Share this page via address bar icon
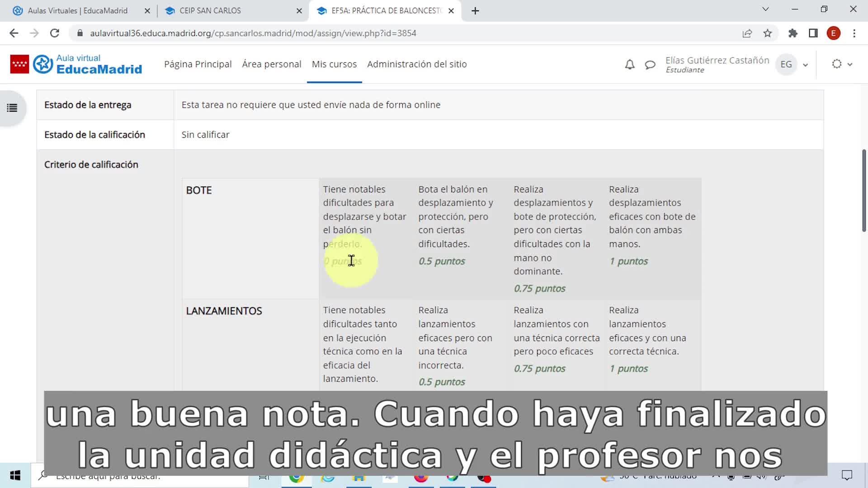868x488 pixels. [x=747, y=33]
